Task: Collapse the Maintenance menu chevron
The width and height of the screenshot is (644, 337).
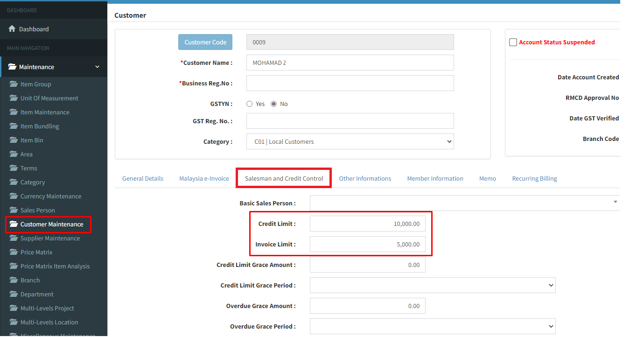Action: pos(97,67)
